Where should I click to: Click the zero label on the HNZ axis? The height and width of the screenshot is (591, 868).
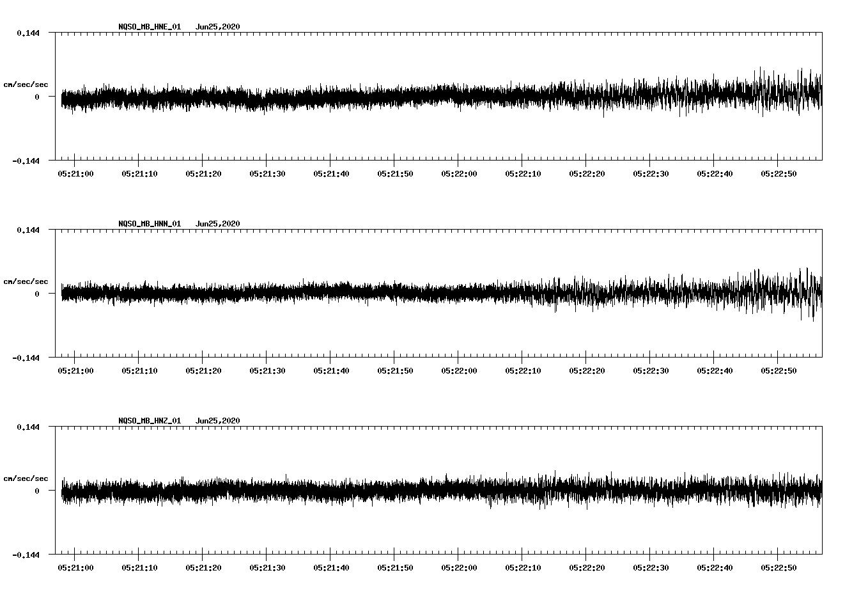point(37,491)
